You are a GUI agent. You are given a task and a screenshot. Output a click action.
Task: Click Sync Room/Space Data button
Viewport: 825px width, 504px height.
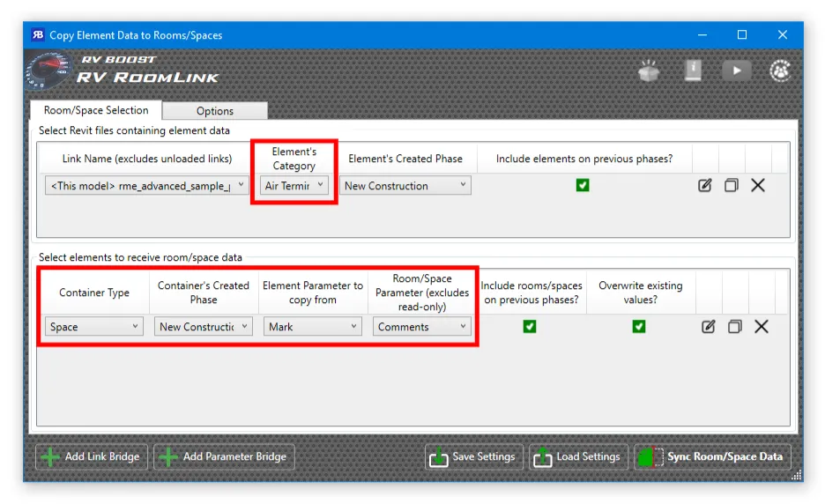[x=712, y=456]
